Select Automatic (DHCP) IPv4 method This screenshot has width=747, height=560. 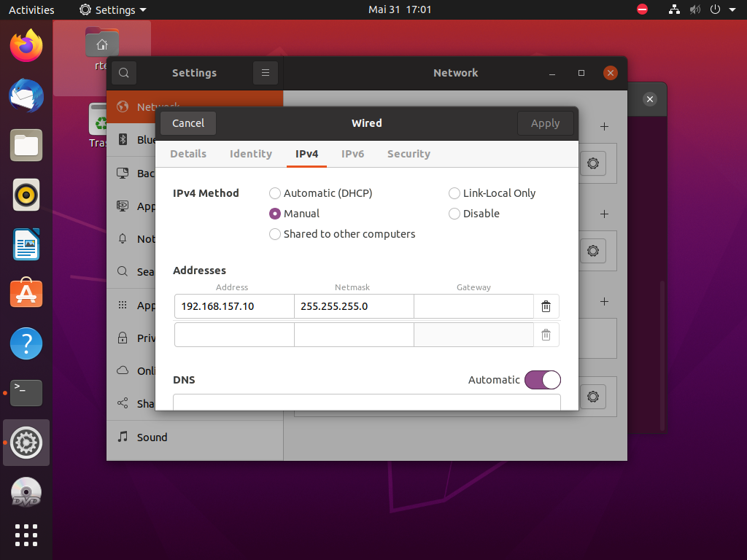275,193
